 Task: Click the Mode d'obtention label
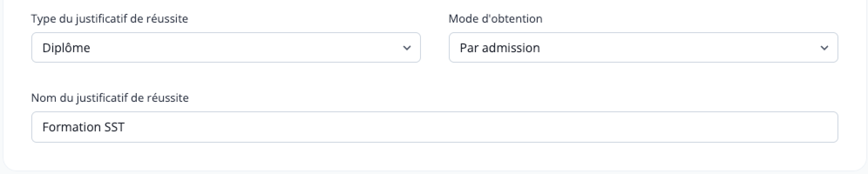pos(495,19)
